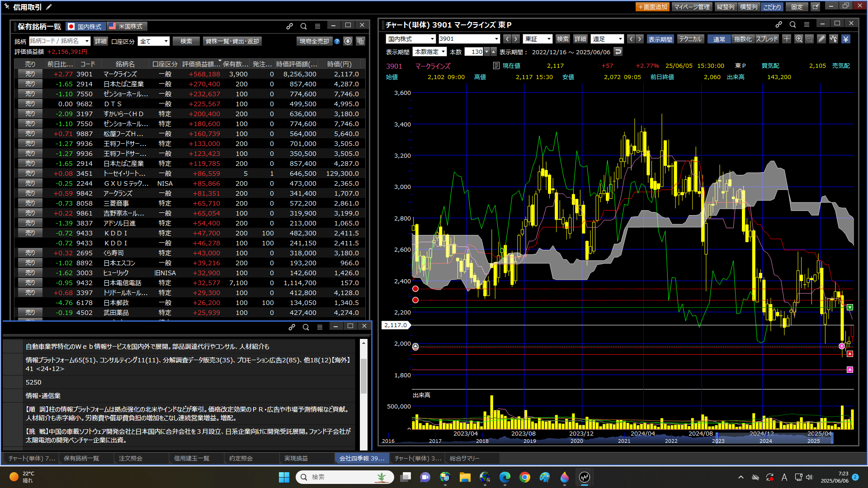Open the 国内株式 market dropdown in the chart panel
Screen dimensions: 868x488
click(x=411, y=39)
